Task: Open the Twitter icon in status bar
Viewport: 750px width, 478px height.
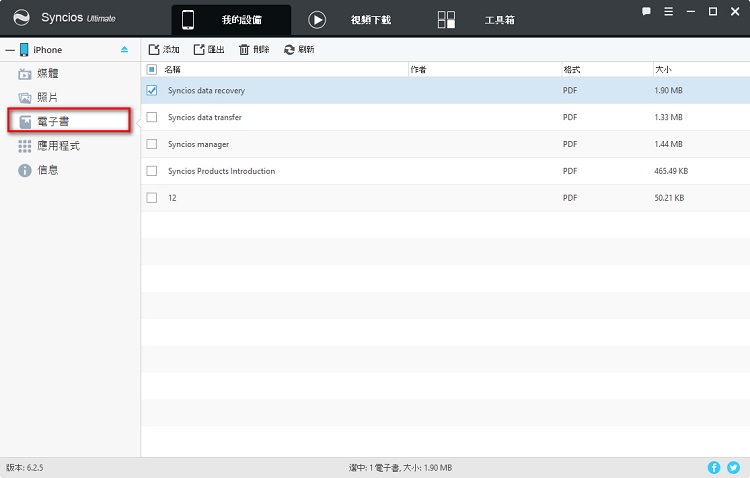Action: (x=733, y=467)
